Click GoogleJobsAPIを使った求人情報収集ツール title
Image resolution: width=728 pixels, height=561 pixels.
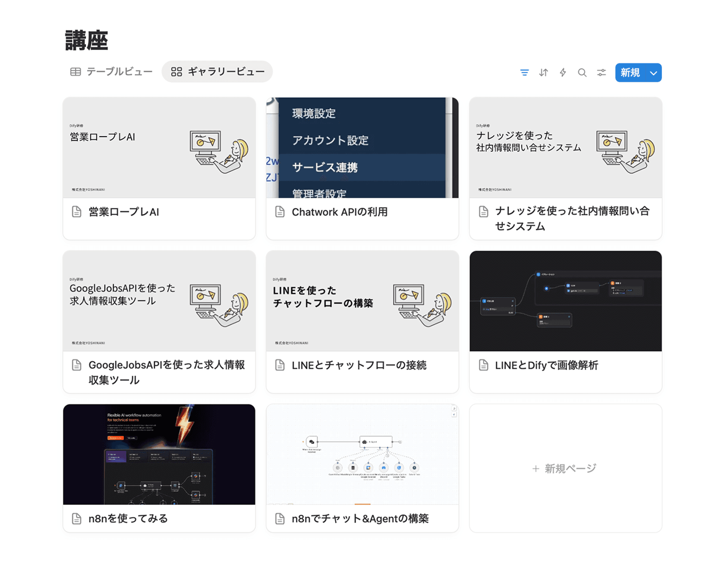167,372
